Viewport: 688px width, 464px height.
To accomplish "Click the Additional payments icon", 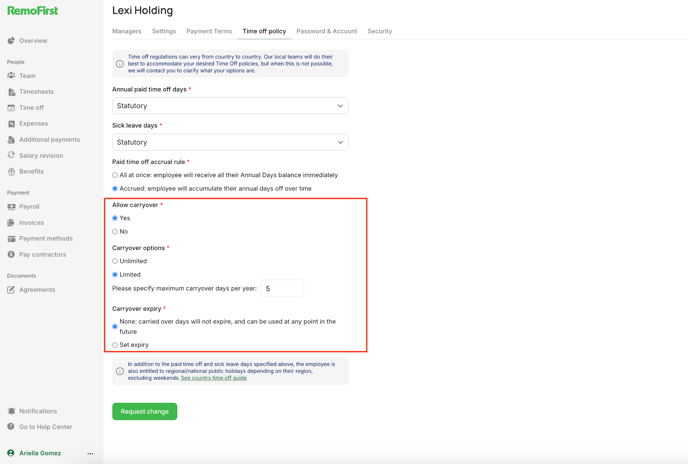I will (x=11, y=140).
